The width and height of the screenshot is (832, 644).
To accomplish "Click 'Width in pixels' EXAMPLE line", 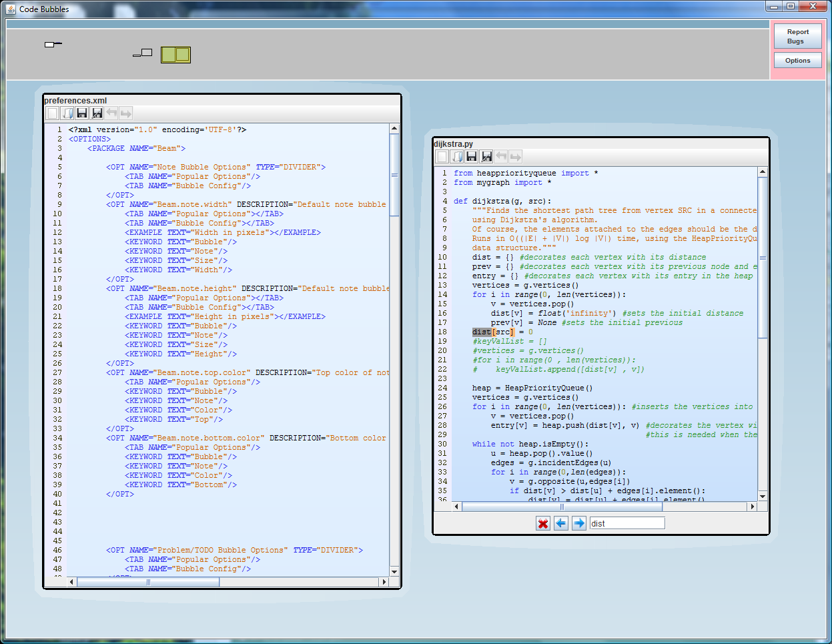I will pyautogui.click(x=223, y=232).
